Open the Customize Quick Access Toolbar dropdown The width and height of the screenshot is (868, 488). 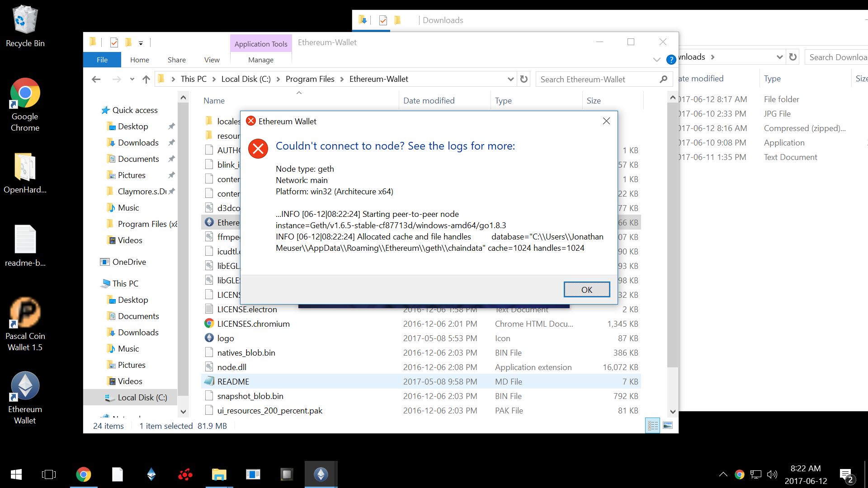[141, 43]
